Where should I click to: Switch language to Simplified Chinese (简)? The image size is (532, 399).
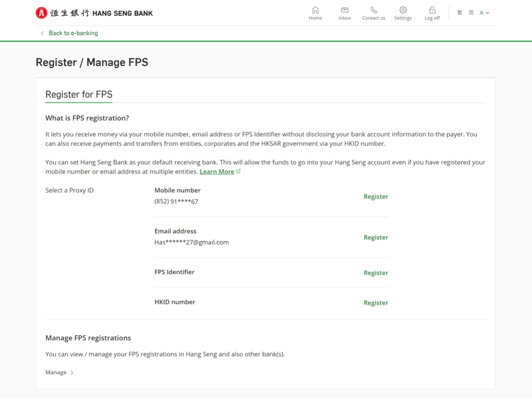471,13
